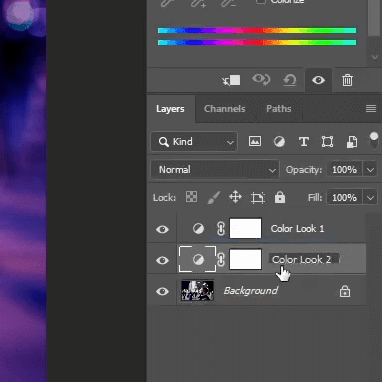
Task: Lock all layer attributes
Action: tap(280, 197)
